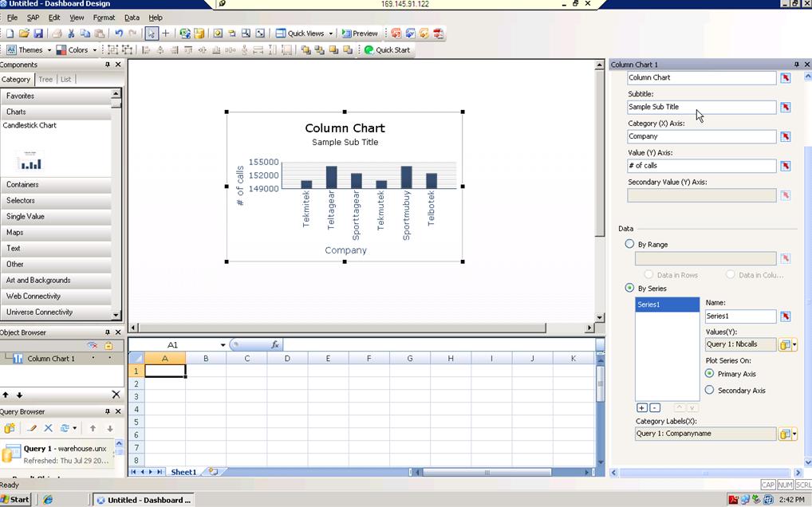Delete query using the X icon in Query Browser
The height and width of the screenshot is (507, 812).
(x=48, y=428)
